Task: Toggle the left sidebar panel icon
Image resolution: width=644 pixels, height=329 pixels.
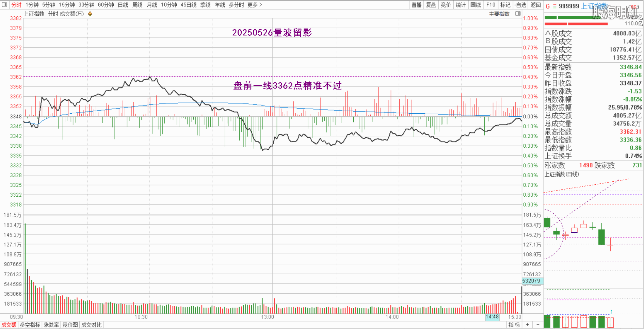Action: (x=4, y=5)
